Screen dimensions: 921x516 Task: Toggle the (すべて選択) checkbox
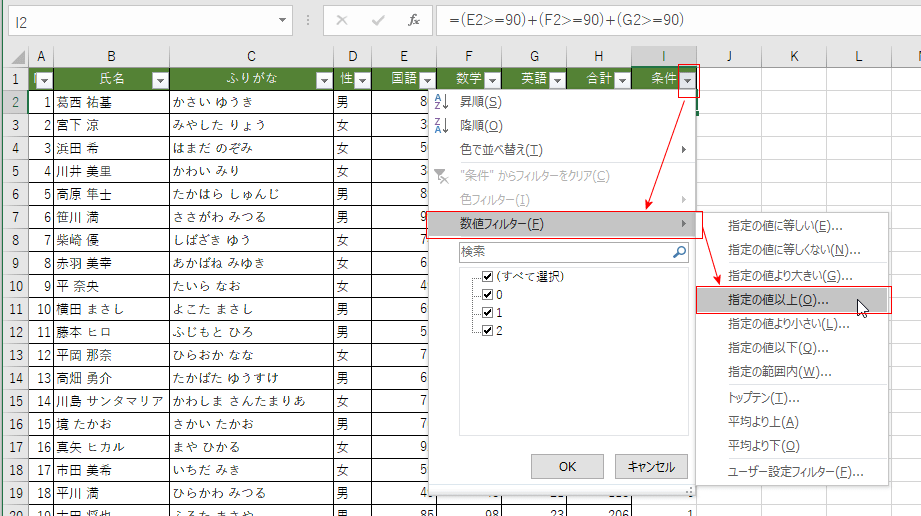pyautogui.click(x=487, y=276)
